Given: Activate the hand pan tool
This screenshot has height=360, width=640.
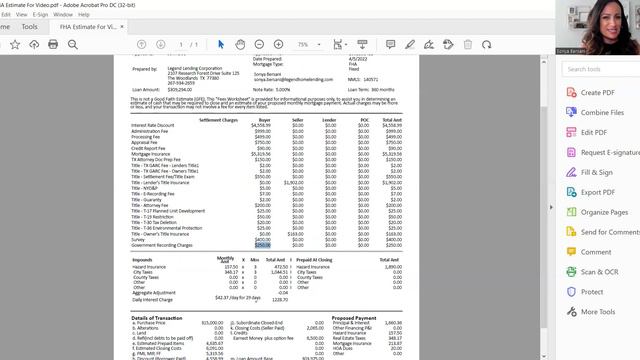Looking at the screenshot, I should point(240,44).
